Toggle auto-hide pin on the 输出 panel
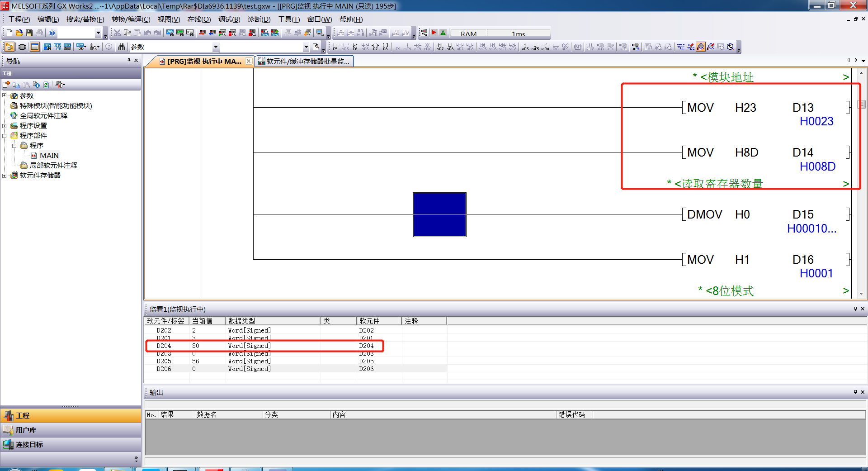Viewport: 868px width, 471px height. tap(855, 392)
